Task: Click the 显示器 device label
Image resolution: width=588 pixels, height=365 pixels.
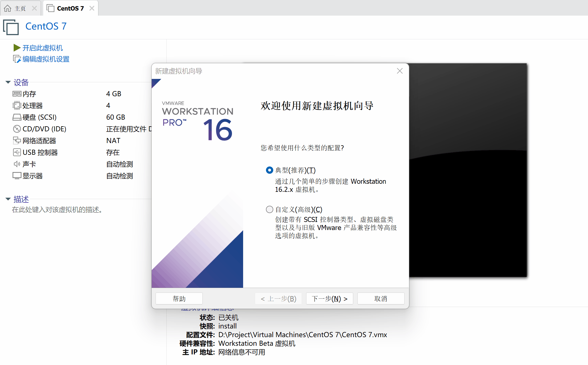Action: click(33, 176)
